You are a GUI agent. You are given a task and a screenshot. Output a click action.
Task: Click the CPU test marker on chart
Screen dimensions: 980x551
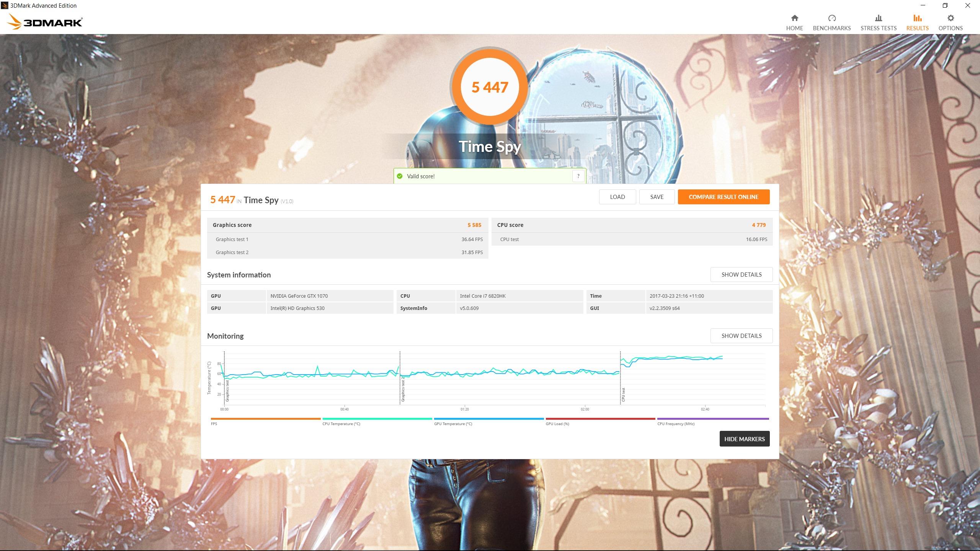pyautogui.click(x=623, y=394)
